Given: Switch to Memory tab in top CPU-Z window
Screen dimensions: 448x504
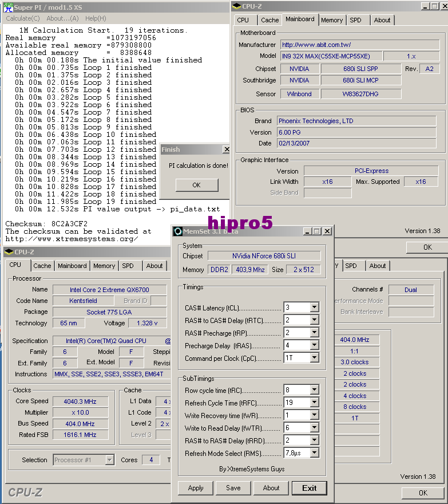Looking at the screenshot, I should pyautogui.click(x=332, y=20).
